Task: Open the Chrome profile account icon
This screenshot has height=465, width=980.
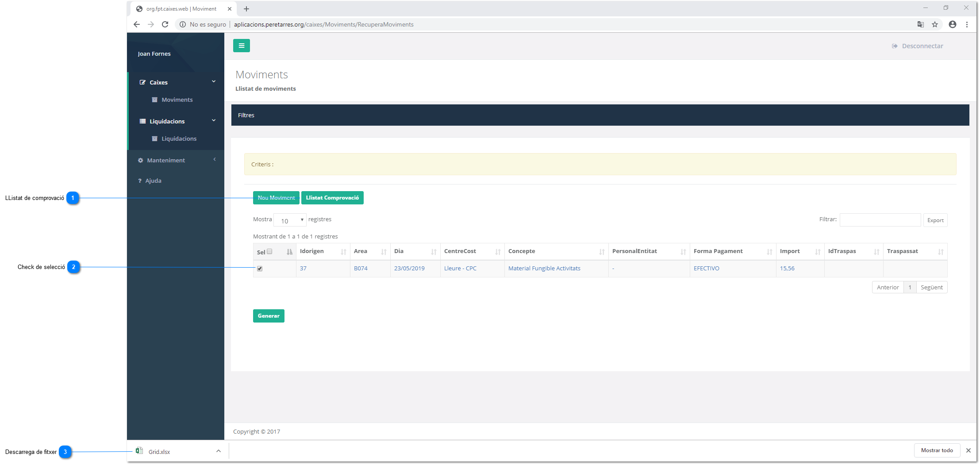Action: tap(953, 24)
